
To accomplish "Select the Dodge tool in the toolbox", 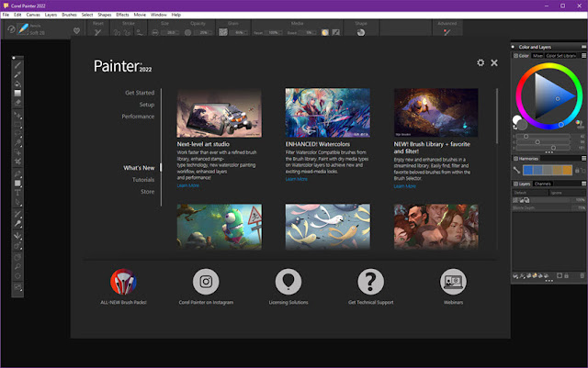I will pyautogui.click(x=17, y=224).
